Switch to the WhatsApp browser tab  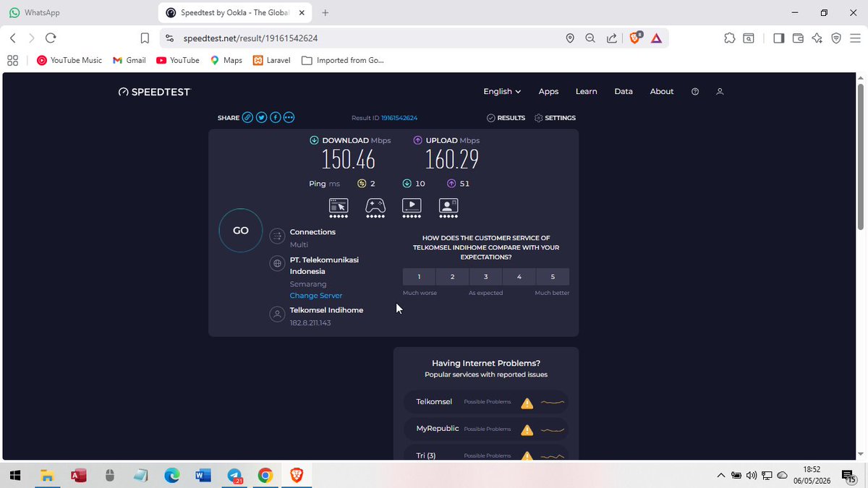pos(78,13)
